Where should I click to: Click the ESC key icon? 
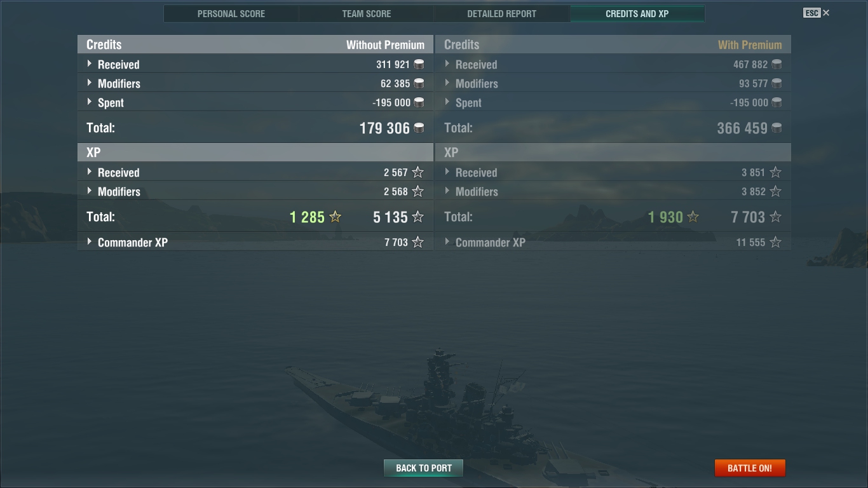(x=811, y=13)
